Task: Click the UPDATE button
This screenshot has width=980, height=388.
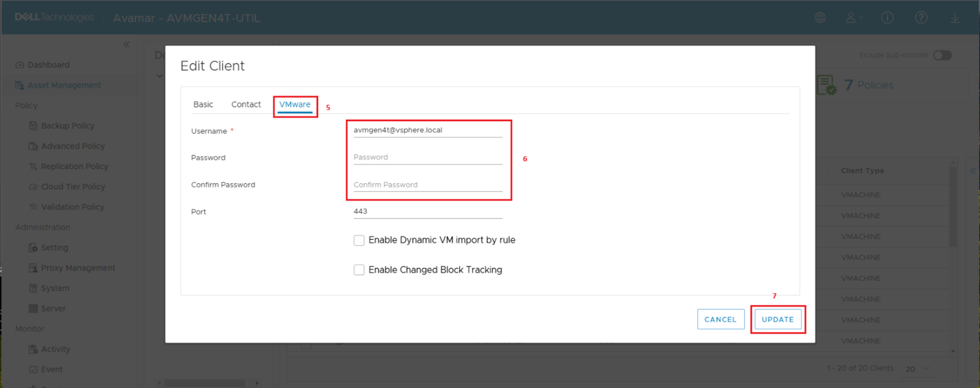Action: pos(778,319)
